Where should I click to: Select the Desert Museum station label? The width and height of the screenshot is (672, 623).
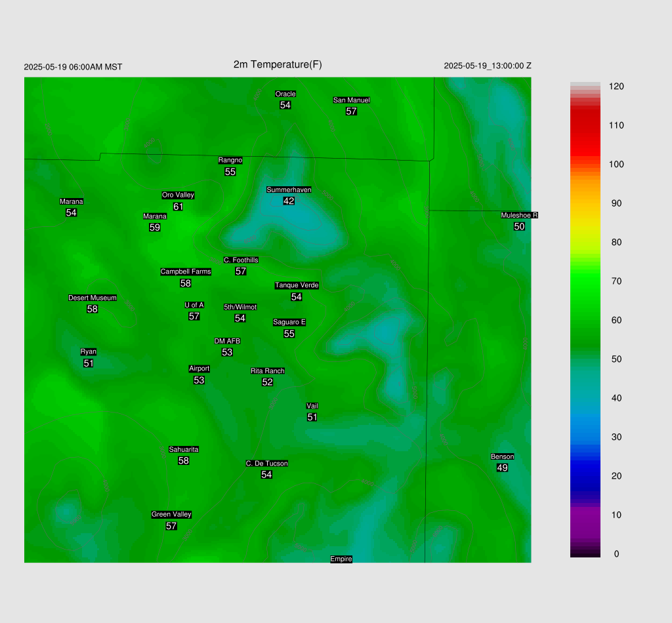tap(93, 298)
